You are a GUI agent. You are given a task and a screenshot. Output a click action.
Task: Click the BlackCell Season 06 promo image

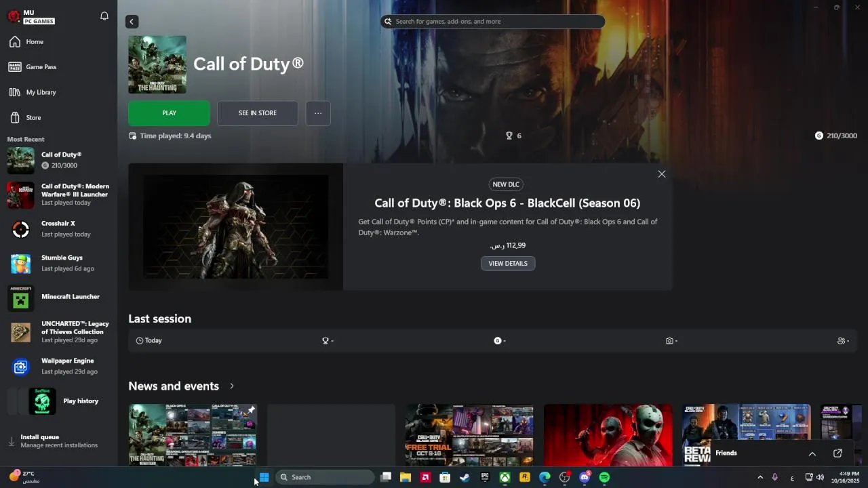tap(235, 226)
